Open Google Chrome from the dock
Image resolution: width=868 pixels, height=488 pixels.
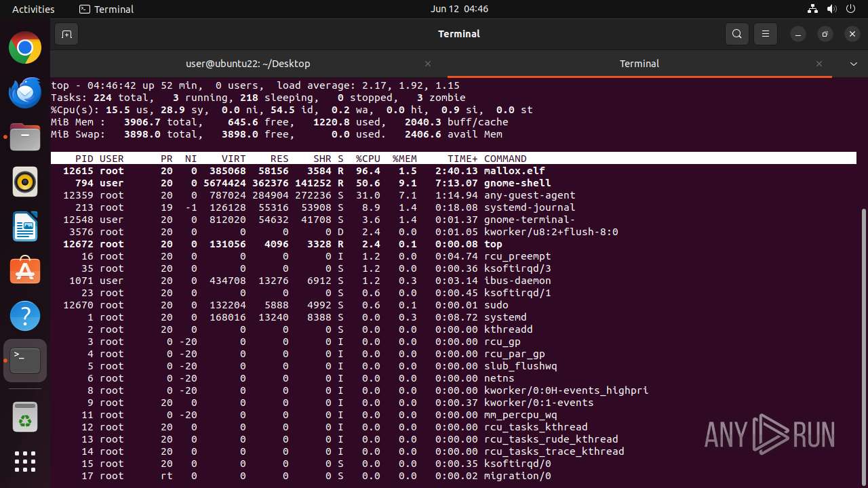pos(25,47)
